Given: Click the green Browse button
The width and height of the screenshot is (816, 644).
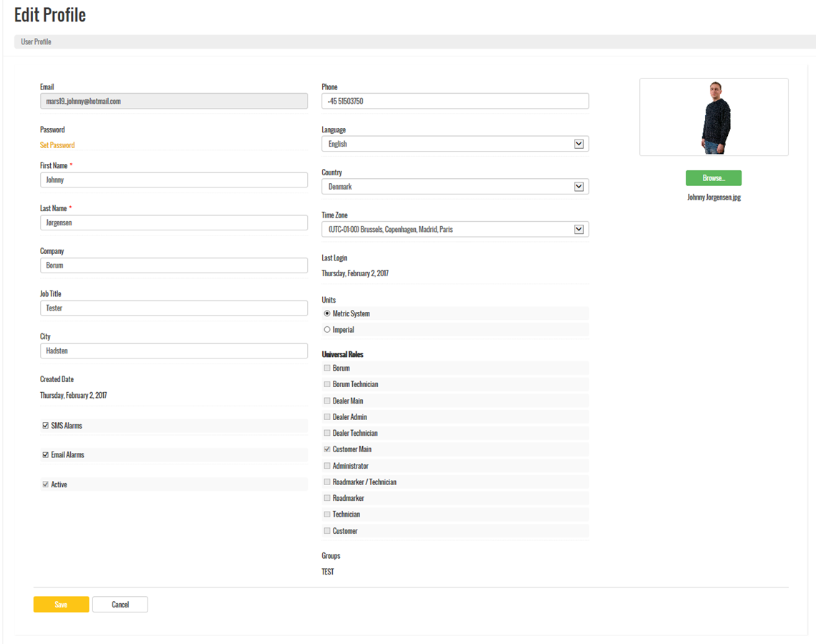Looking at the screenshot, I should pyautogui.click(x=713, y=178).
